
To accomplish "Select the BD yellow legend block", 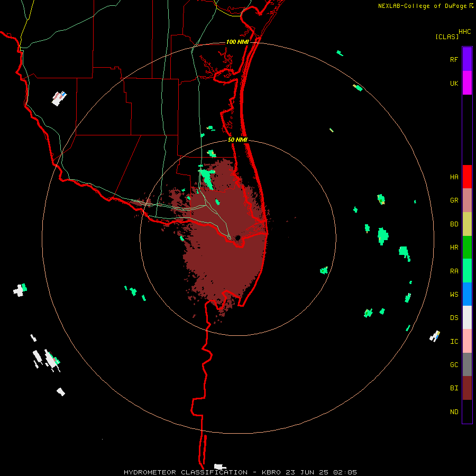I will [x=467, y=224].
